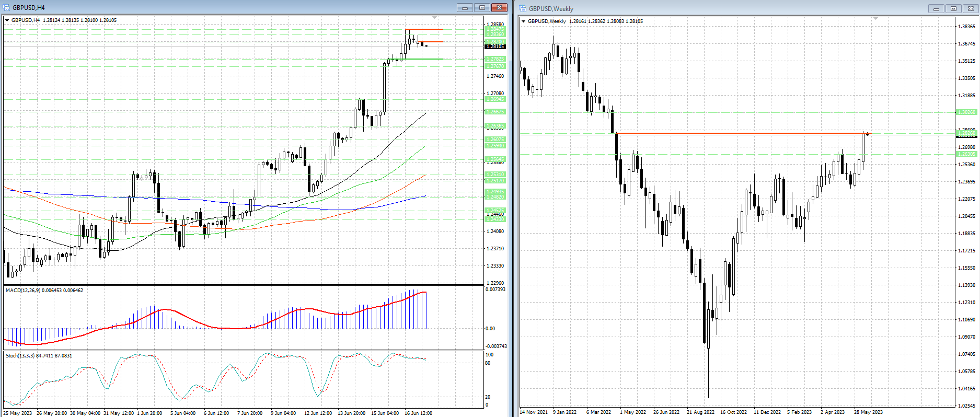Maximize the GBPUSD,H4 chart window
Image resolution: width=980 pixels, height=417 pixels.
tap(482, 8)
